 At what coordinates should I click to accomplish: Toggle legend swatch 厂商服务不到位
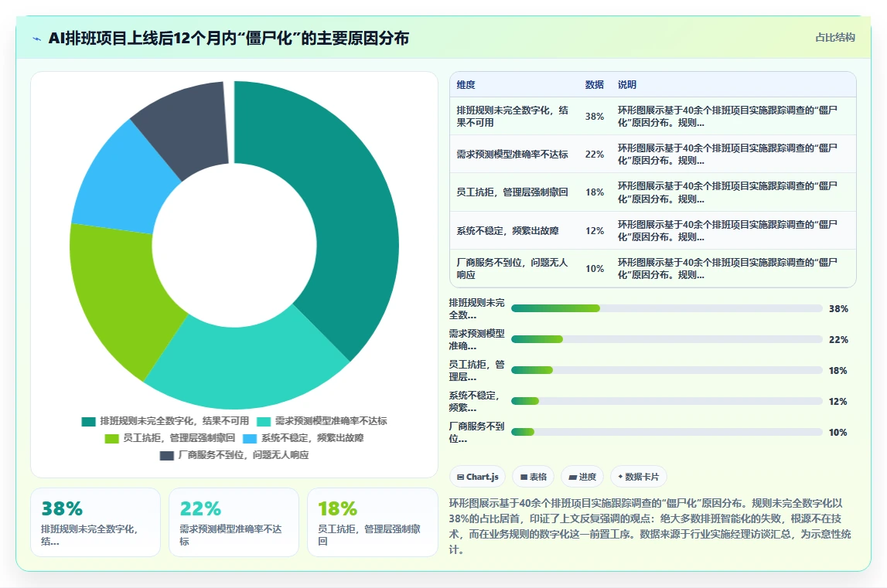click(166, 455)
